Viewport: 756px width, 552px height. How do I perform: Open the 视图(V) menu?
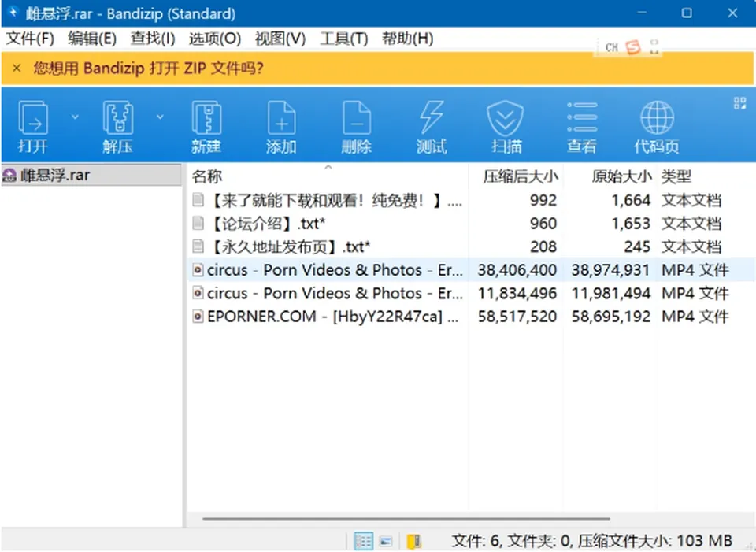click(280, 39)
